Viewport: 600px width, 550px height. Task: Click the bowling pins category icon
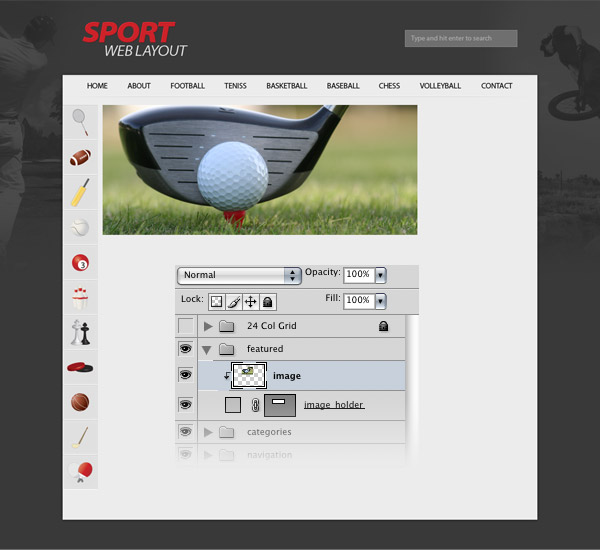pyautogui.click(x=80, y=297)
